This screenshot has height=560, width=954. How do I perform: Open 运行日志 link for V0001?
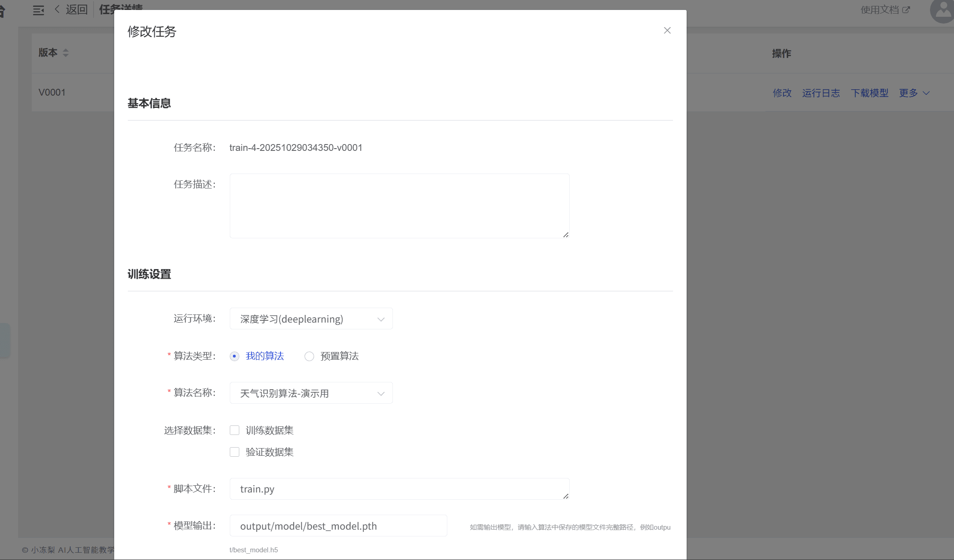tap(821, 93)
